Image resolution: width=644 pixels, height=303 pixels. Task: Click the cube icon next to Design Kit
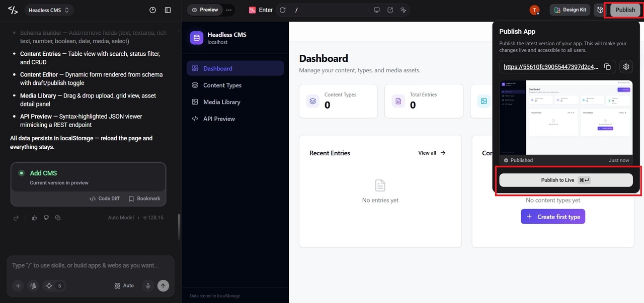pyautogui.click(x=600, y=10)
